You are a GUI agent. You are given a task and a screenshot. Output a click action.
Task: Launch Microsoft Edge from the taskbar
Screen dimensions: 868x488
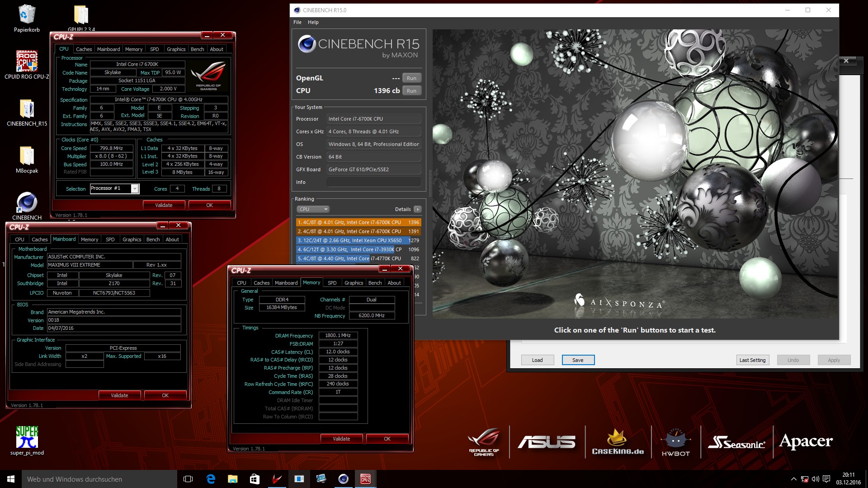click(x=211, y=479)
